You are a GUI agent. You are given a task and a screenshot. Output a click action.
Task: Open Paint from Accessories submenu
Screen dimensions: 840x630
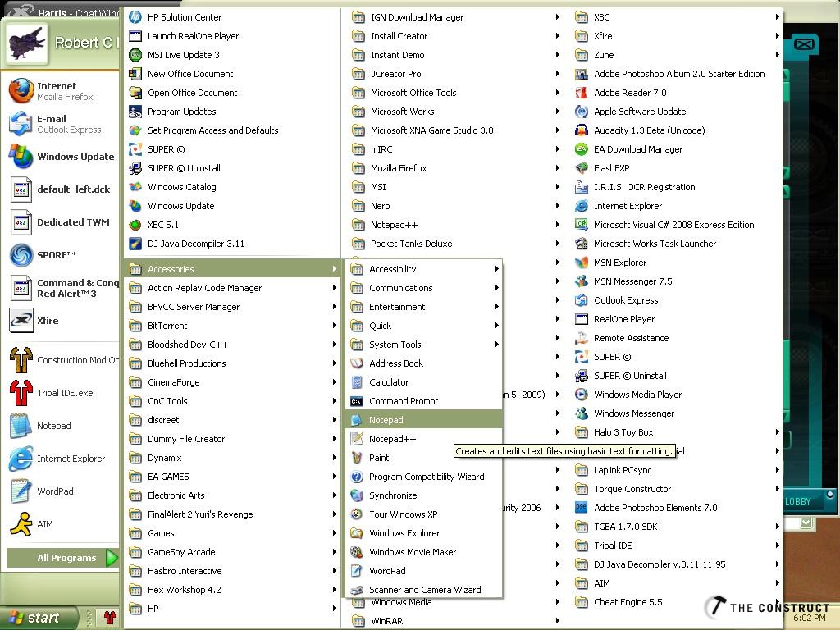click(424, 458)
